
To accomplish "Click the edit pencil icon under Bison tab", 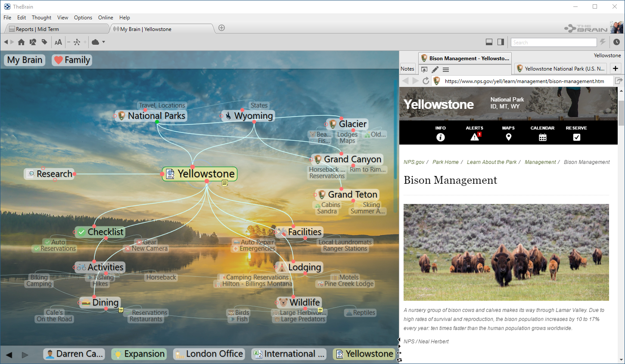I will [435, 69].
